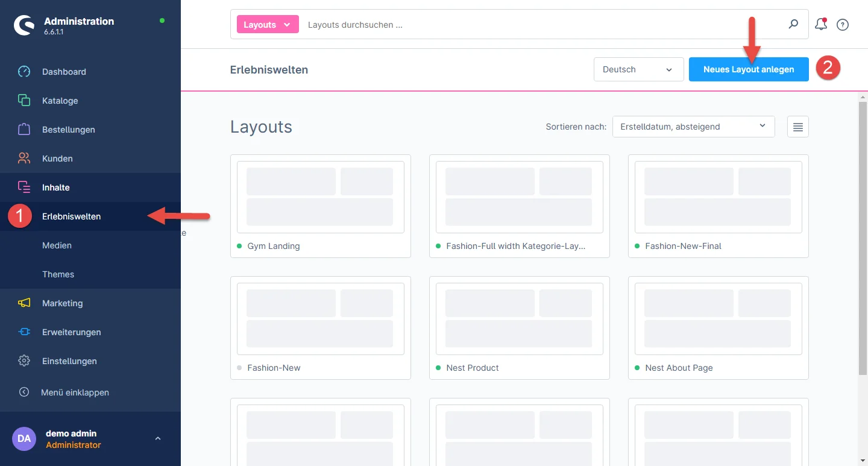868x466 pixels.
Task: Expand demo admin user menu chevron
Action: pyautogui.click(x=158, y=439)
